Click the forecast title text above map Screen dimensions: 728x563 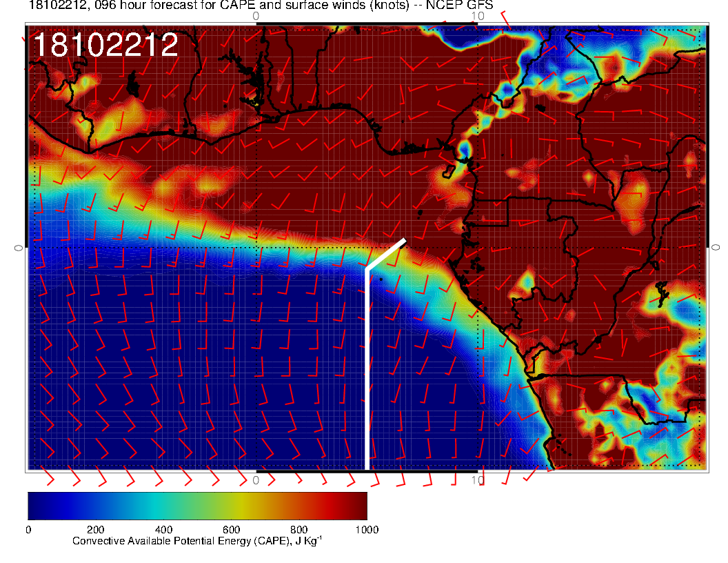point(207,6)
